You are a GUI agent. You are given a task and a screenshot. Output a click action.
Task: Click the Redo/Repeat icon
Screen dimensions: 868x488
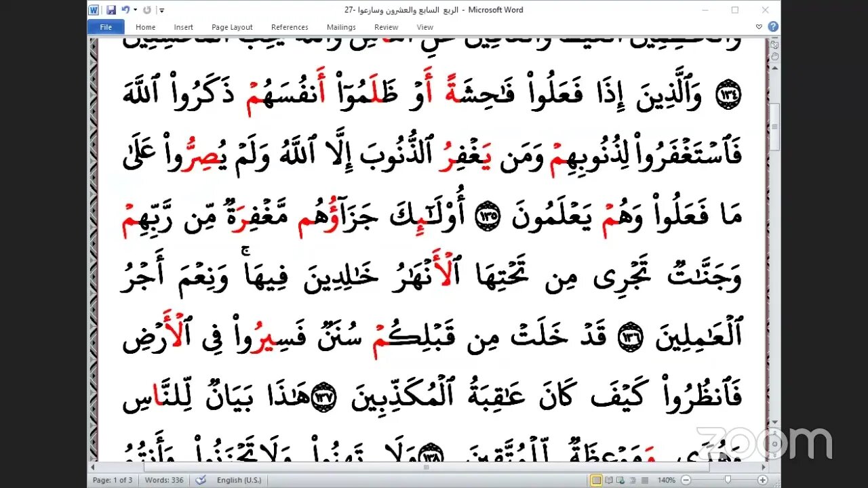[147, 10]
